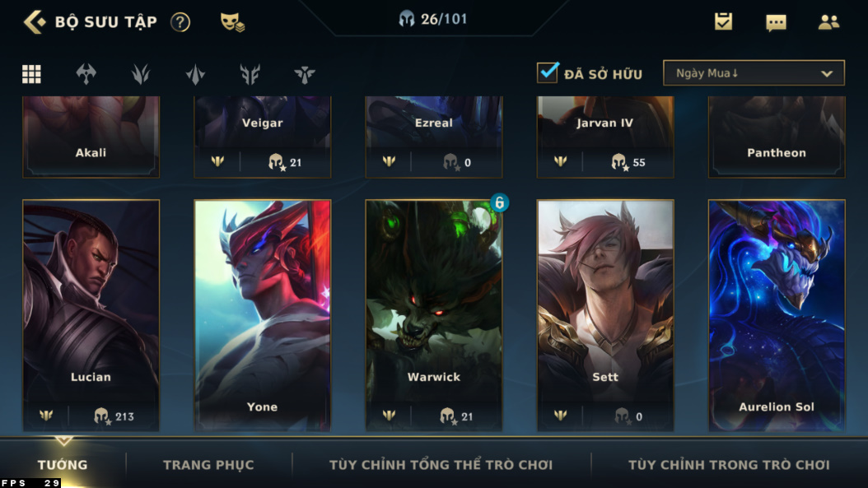Expand the Ngày Mua sort dropdown
Screen dimensions: 868x488
(754, 73)
